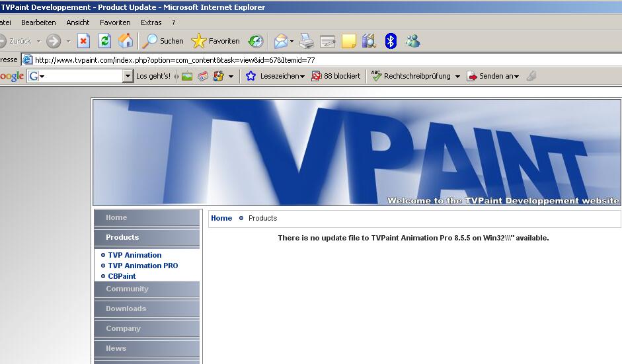Open the yellow note Discuss icon

[x=349, y=41]
